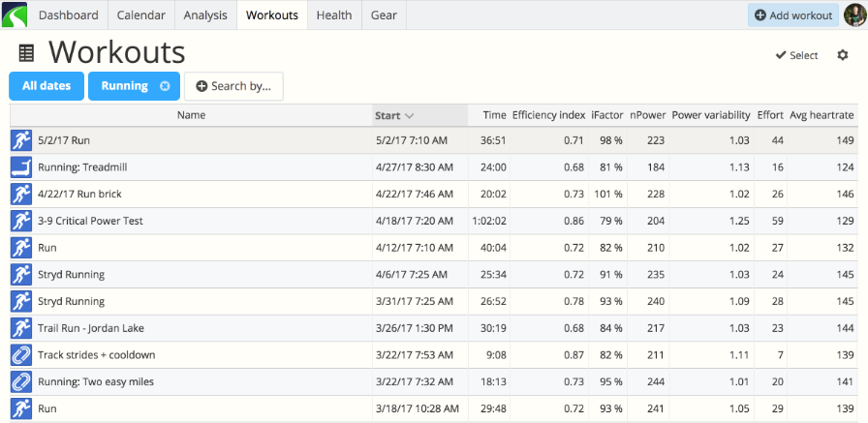Toggle Select mode for workouts
This screenshot has height=423, width=868.
coord(796,55)
